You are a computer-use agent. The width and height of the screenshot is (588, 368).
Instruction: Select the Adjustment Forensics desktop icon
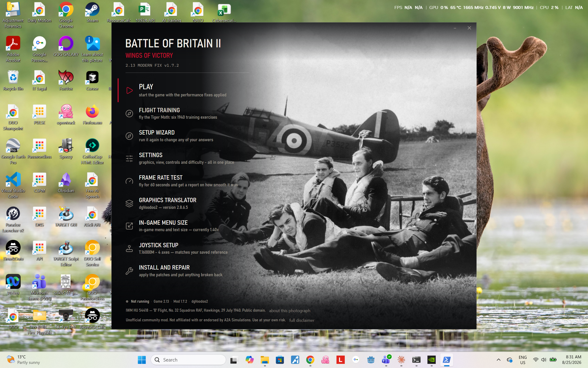13,15
